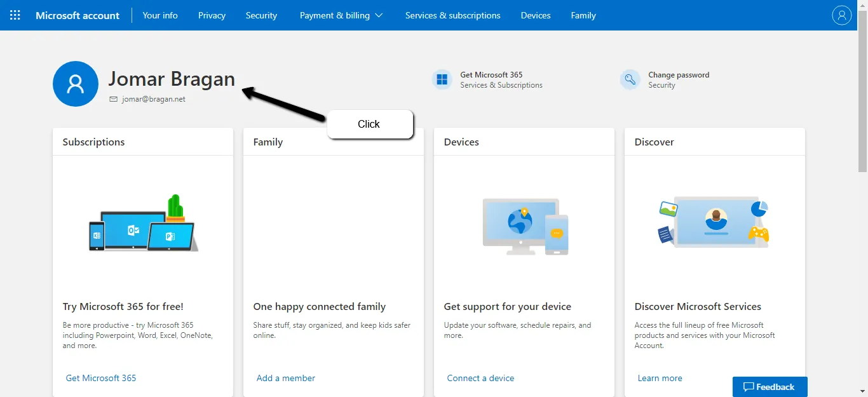Click the Microsoft account title link
The height and width of the screenshot is (397, 868).
tap(78, 15)
